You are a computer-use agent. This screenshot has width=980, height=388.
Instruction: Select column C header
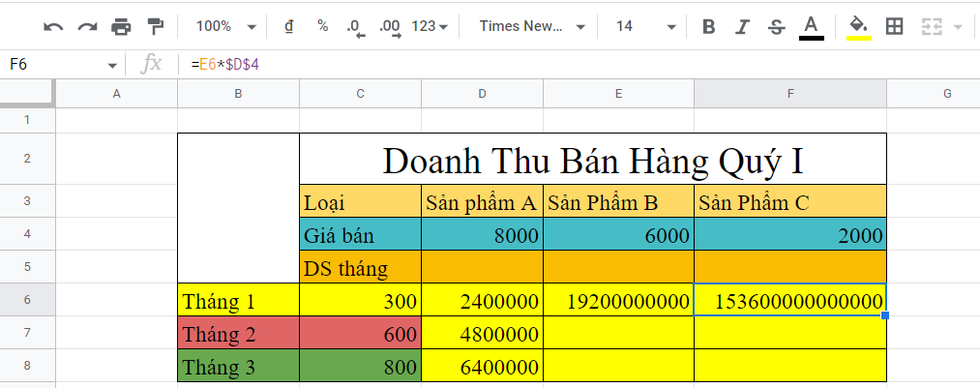(360, 94)
